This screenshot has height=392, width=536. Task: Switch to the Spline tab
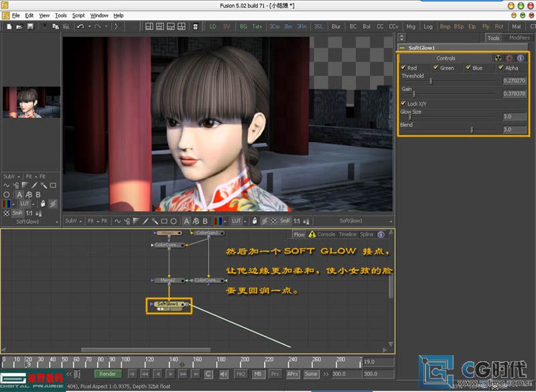[x=366, y=235]
